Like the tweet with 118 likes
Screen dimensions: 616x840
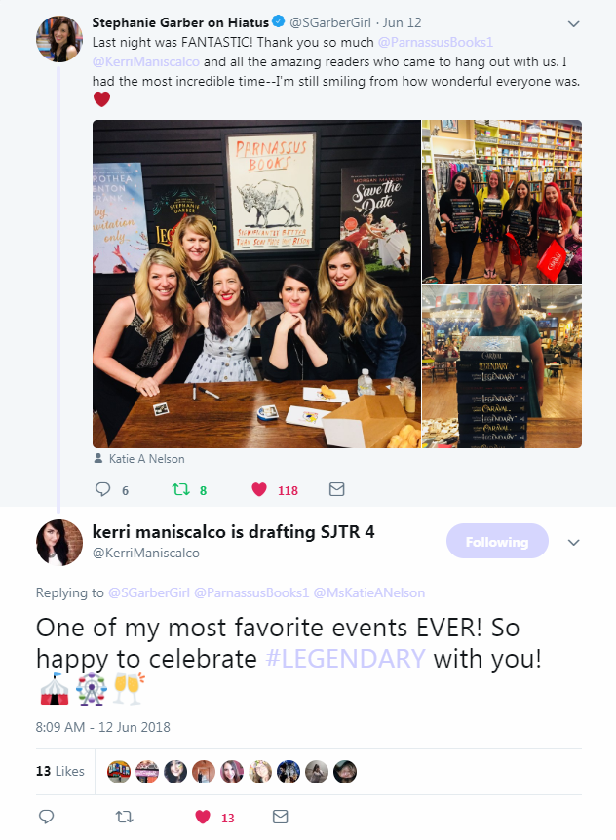tap(259, 489)
